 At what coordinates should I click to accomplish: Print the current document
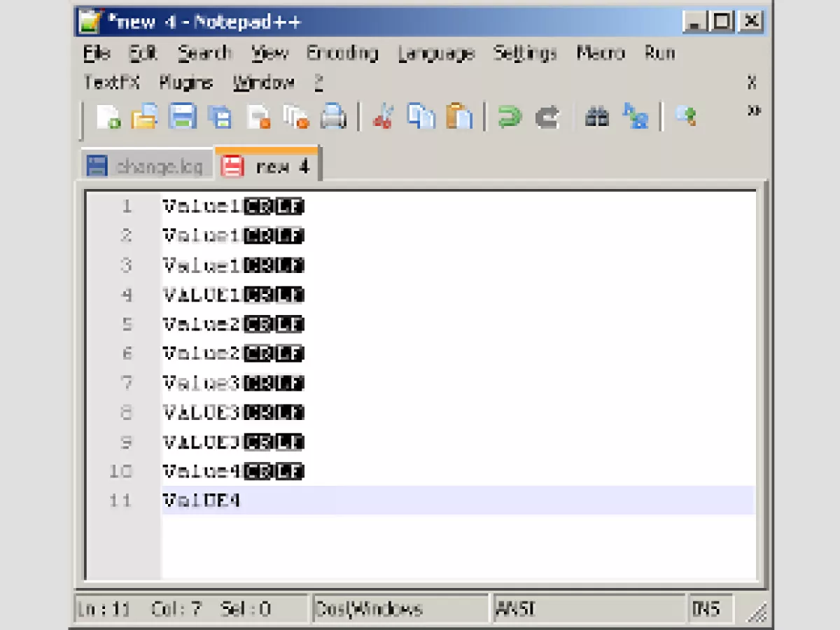[x=333, y=117]
